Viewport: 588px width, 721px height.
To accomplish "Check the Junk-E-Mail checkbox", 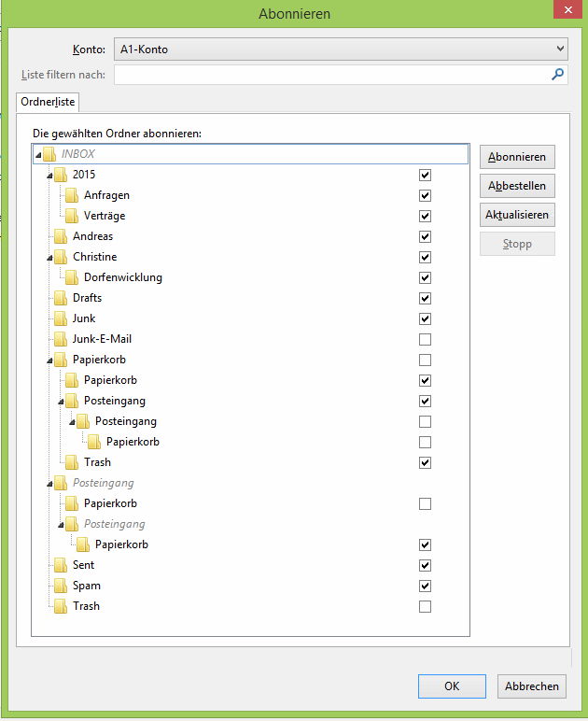I will (x=425, y=339).
